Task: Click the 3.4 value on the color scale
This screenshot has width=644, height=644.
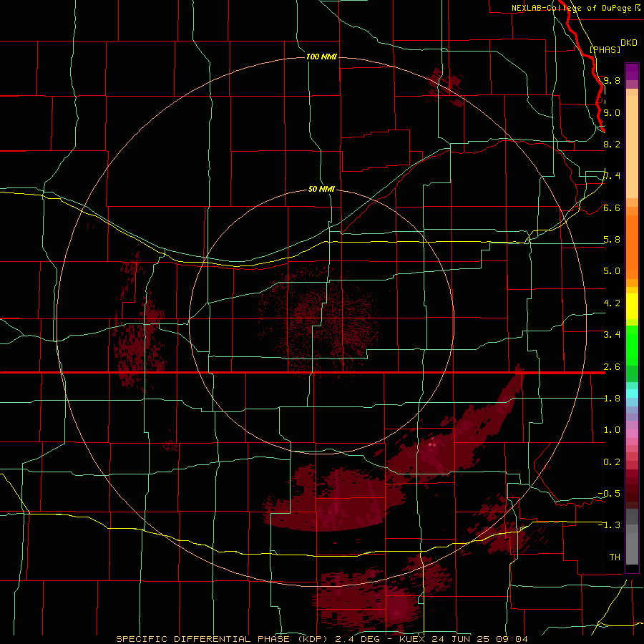Action: tap(612, 335)
